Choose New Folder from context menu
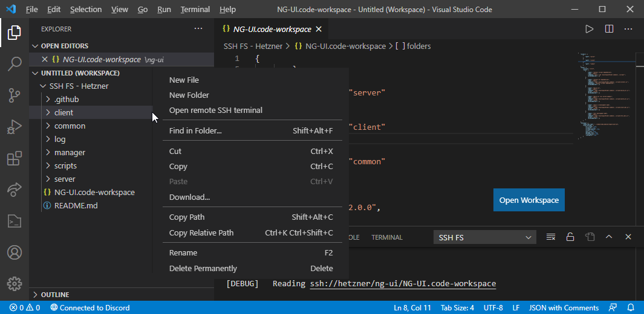Image resolution: width=644 pixels, height=314 pixels. (x=251, y=95)
